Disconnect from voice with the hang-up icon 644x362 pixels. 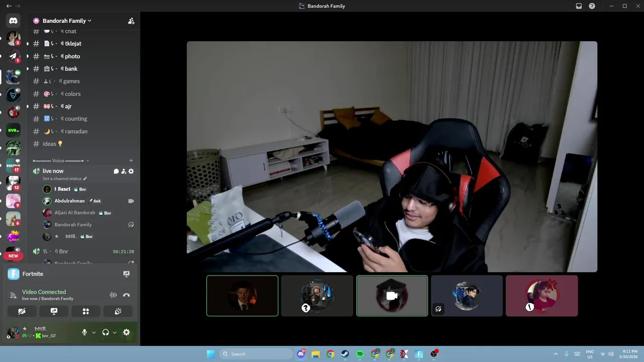126,295
